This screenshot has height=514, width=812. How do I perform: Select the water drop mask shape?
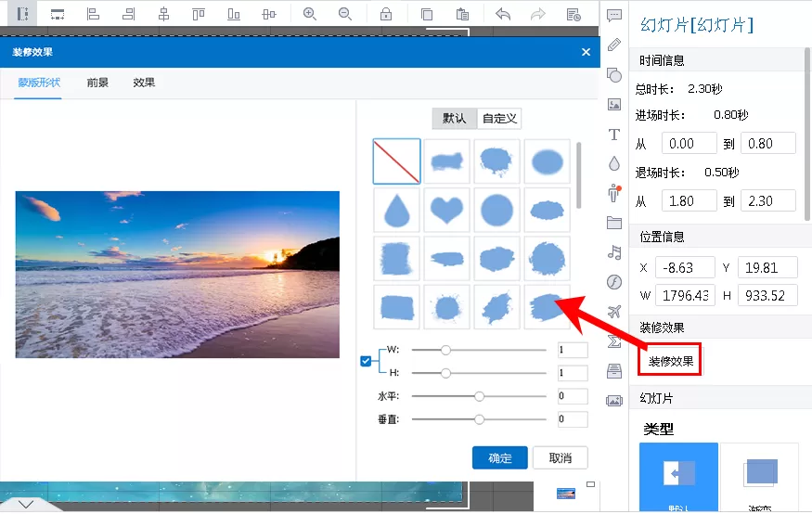click(x=396, y=211)
